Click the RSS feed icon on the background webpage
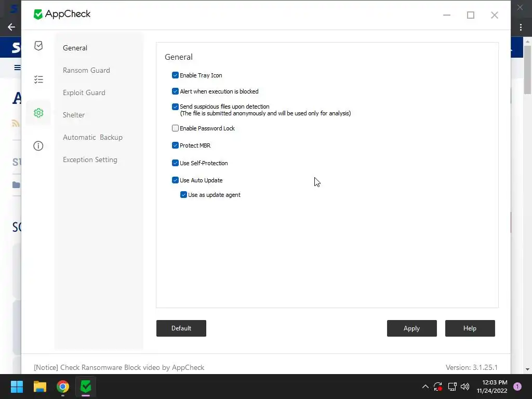Viewport: 532px width, 399px height. (16, 123)
